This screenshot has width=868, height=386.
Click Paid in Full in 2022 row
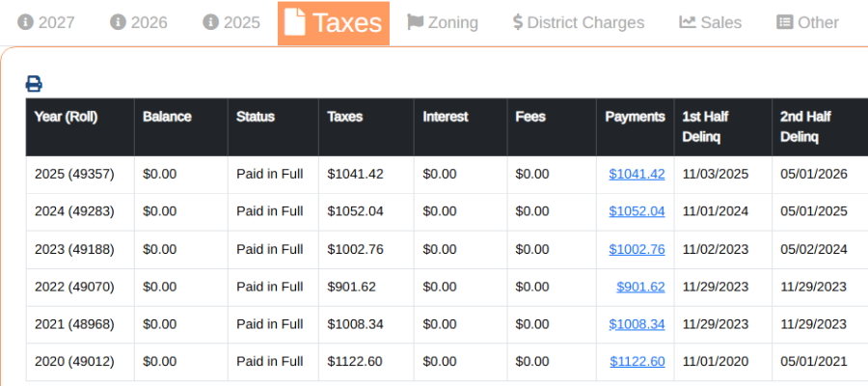270,287
